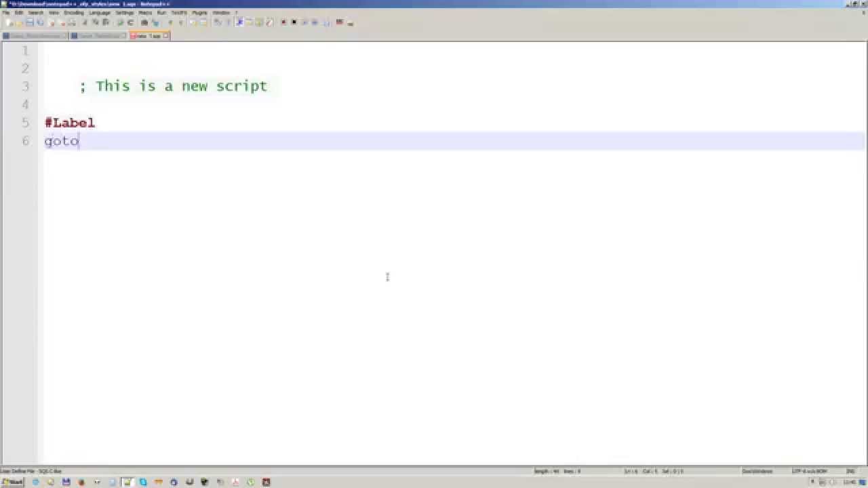This screenshot has height=488, width=868.
Task: Open the Plugins menu
Action: tap(199, 13)
